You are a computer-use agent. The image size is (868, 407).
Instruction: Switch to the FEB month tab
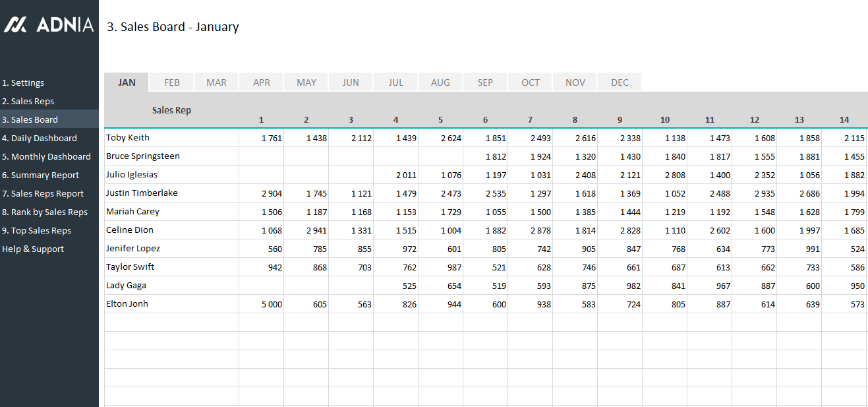pos(172,82)
